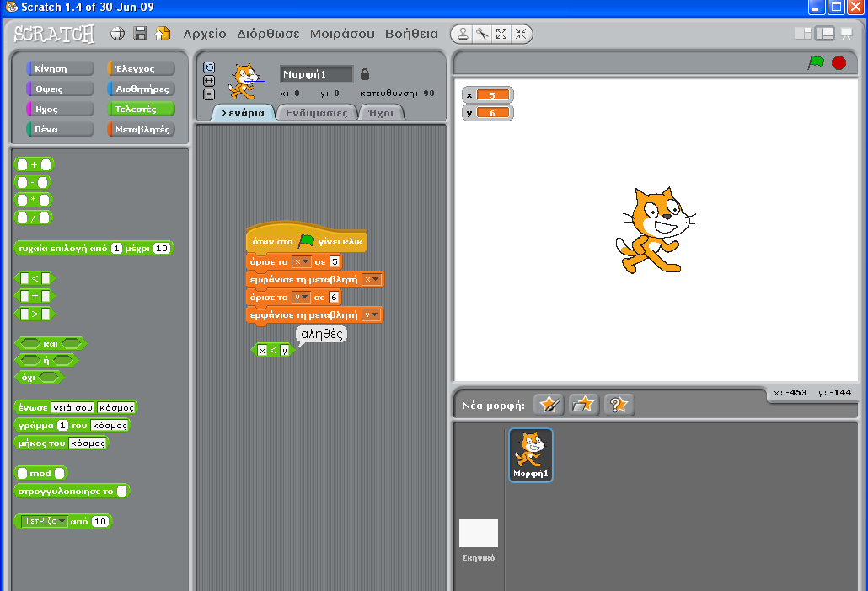Viewport: 868px width, 591px height.
Task: Switch to small stage view
Action: (802, 34)
